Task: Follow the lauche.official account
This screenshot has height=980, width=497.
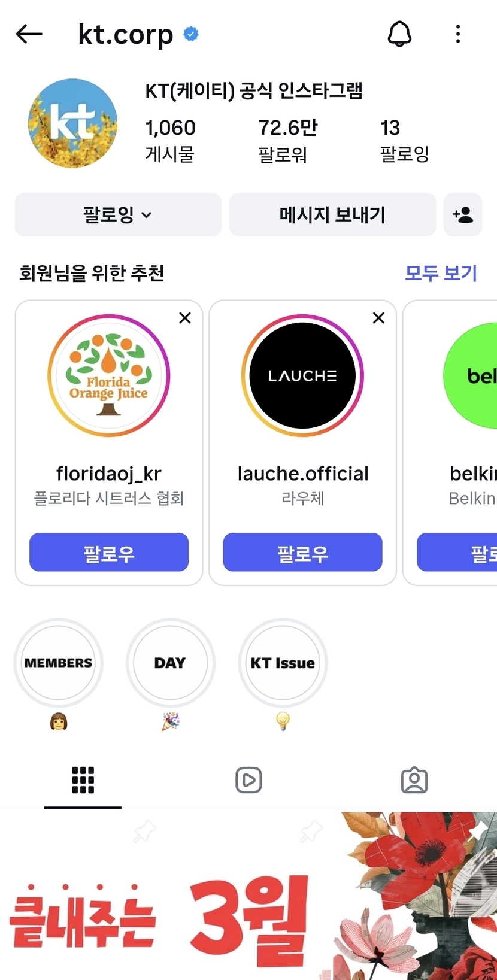Action: (302, 553)
